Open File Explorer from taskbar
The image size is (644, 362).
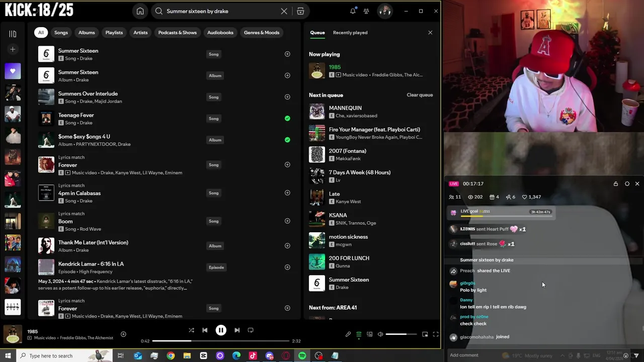(187, 356)
